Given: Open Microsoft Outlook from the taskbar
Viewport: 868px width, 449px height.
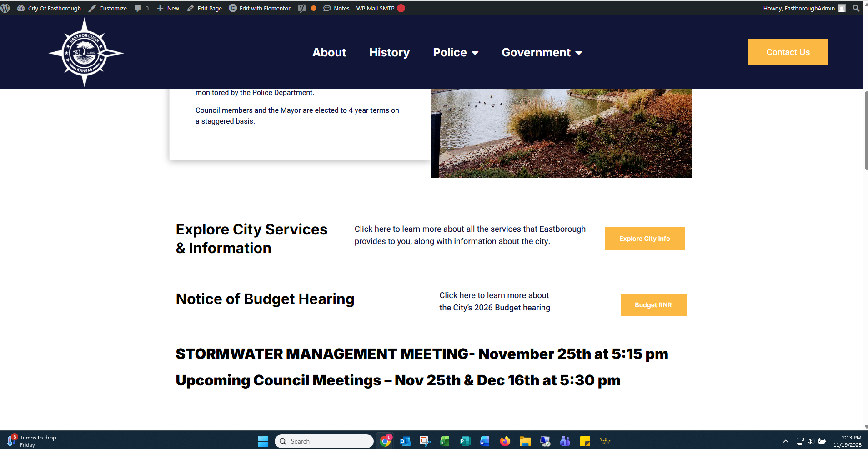Looking at the screenshot, I should 405,441.
